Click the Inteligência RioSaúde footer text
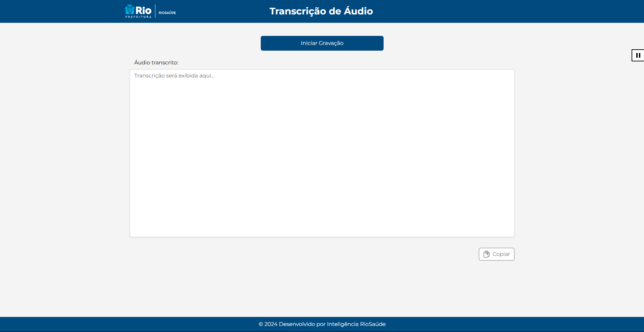Image resolution: width=644 pixels, height=332 pixels. tap(356, 324)
